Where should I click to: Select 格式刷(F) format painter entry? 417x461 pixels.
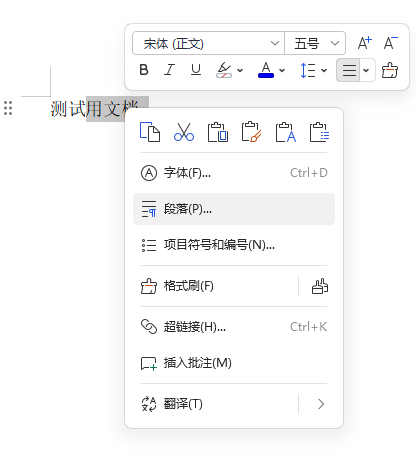click(x=216, y=286)
